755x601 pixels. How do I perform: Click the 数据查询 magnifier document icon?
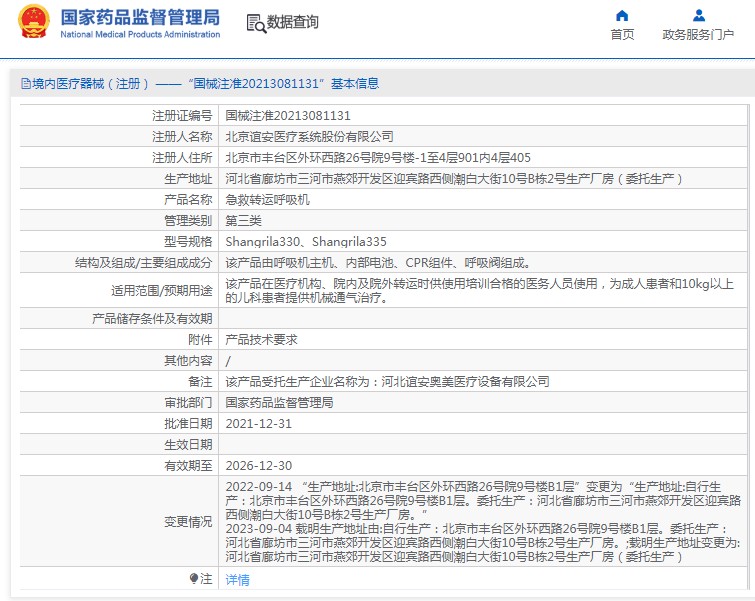(255, 22)
